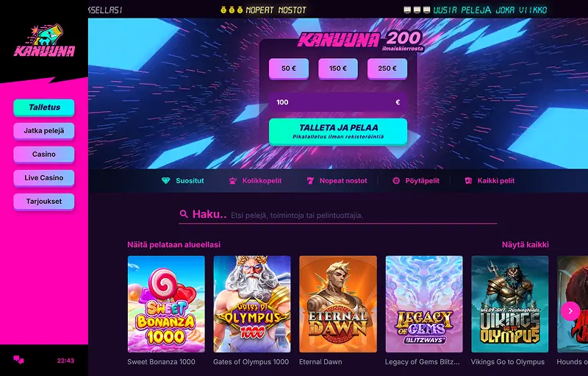This screenshot has width=588, height=376.
Task: Click the slot machine icon beside Kolikkopelit
Action: (x=232, y=181)
